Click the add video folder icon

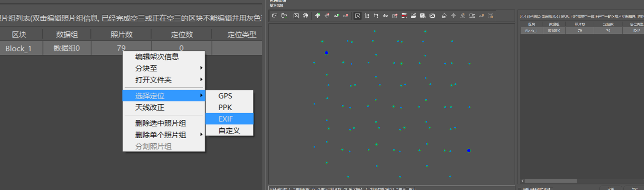[x=284, y=16]
